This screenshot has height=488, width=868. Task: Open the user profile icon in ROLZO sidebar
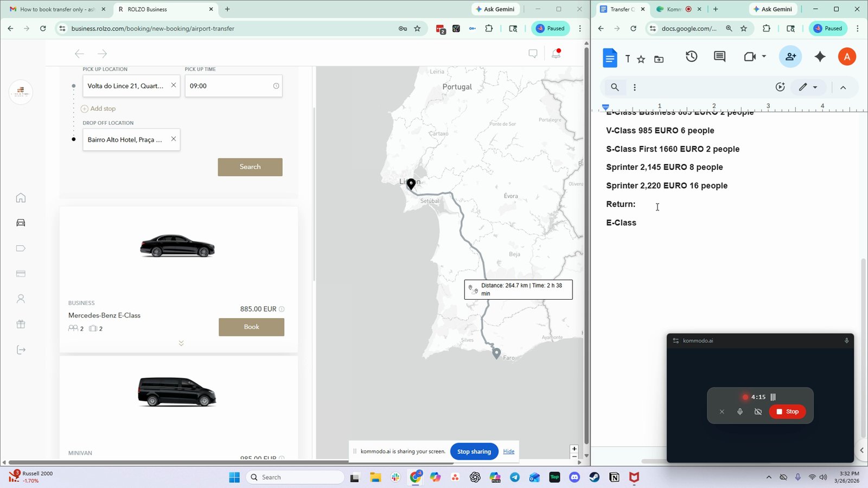[21, 299]
